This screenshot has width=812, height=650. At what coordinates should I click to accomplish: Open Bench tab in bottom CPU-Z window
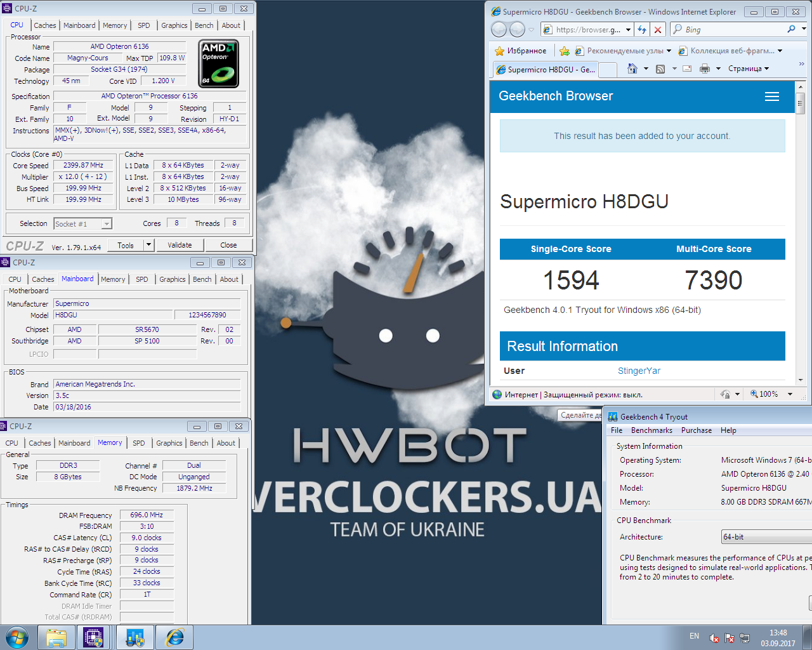tap(199, 443)
